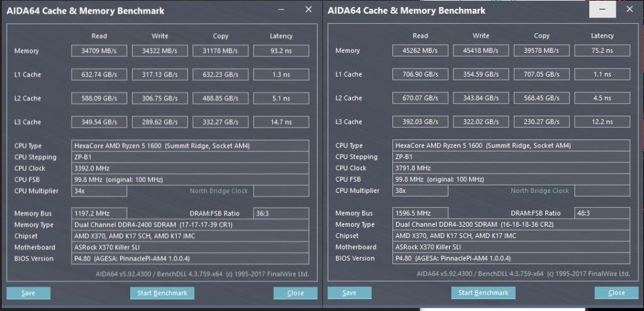644x311 pixels.
Task: Click the 707.05 GB/s L1 Cache Copy field
Action: pos(541,75)
